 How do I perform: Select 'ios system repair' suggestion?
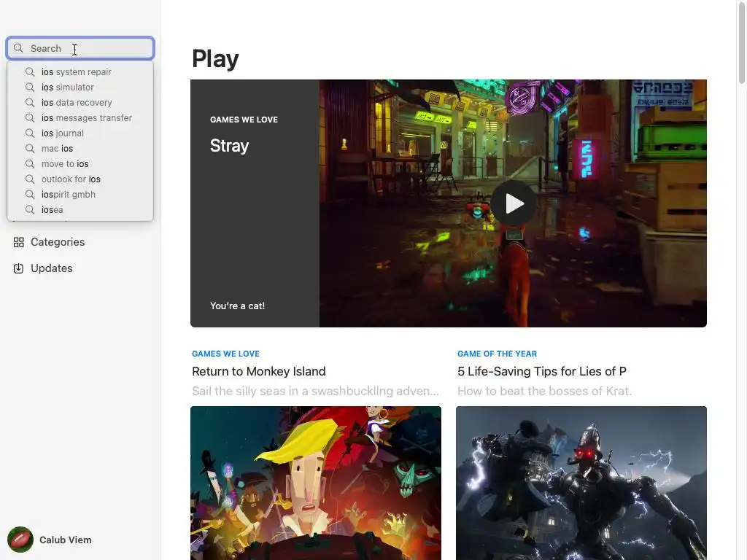click(x=80, y=72)
